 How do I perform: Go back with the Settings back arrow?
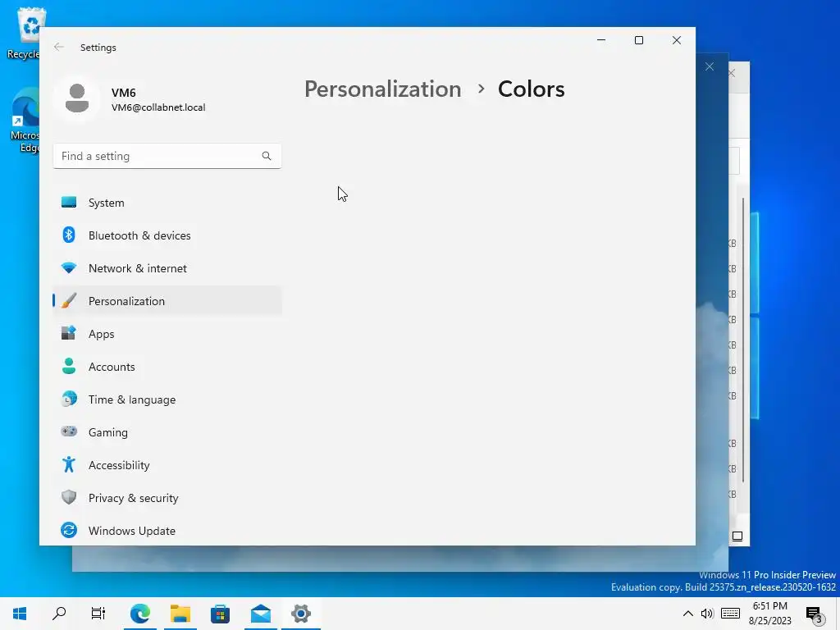pos(59,47)
